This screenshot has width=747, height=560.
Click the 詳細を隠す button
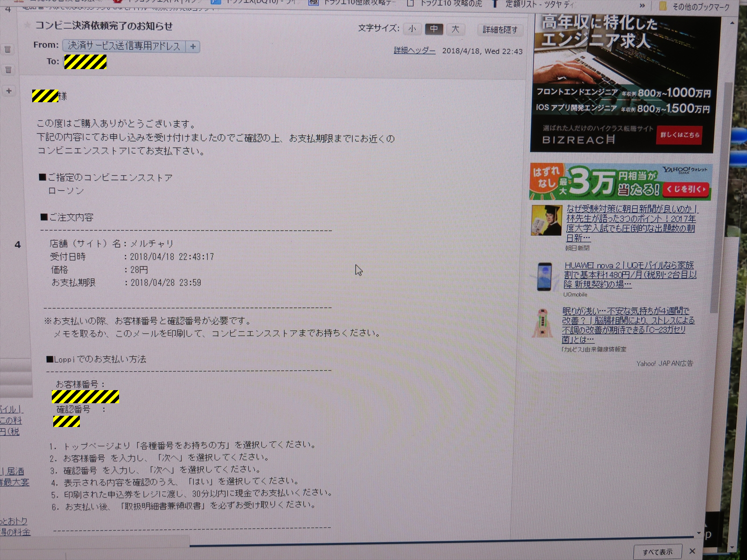500,30
